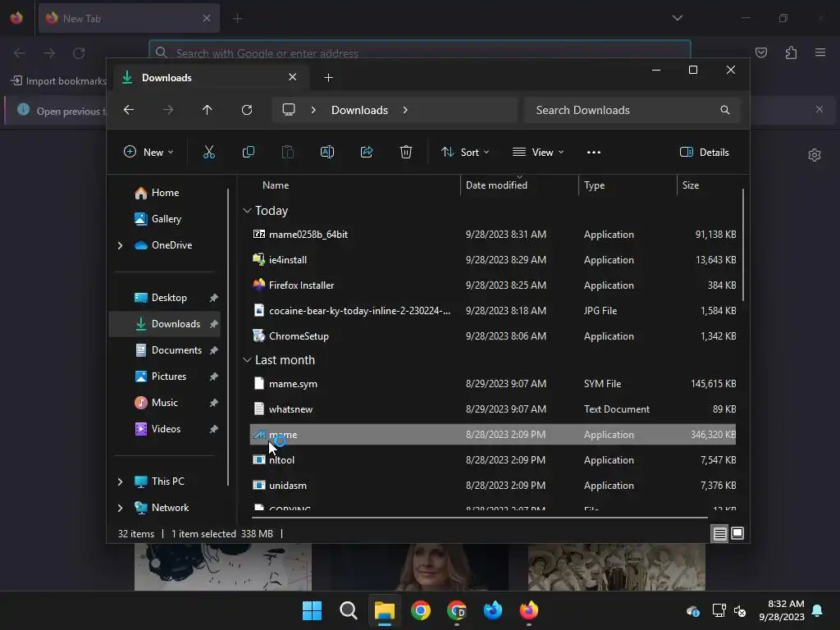Screen dimensions: 840x630
Task: Open Firefox icon on taskbar
Action: click(x=529, y=610)
